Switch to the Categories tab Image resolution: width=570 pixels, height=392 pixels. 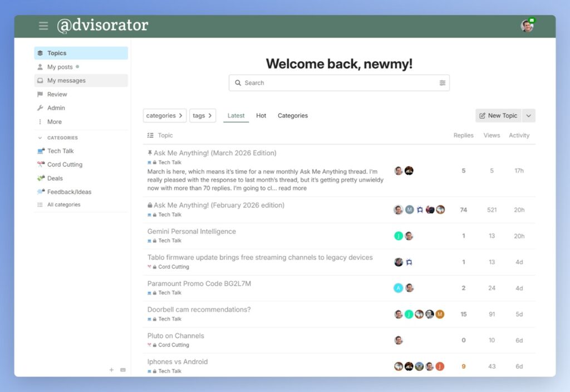pos(292,116)
